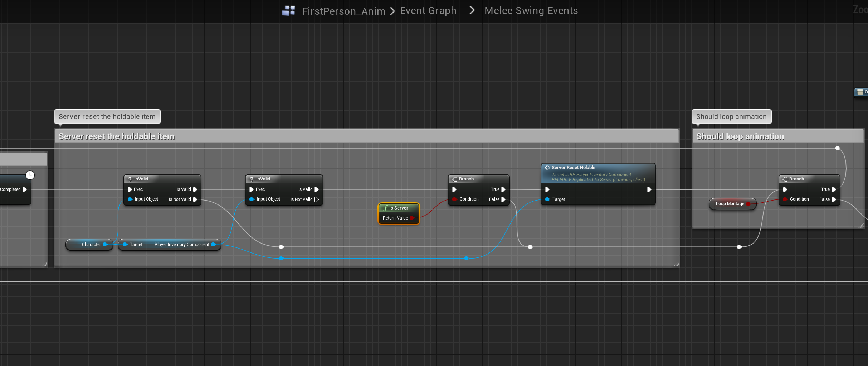Click the Player Inventory Component output pin
The image size is (868, 366).
pos(214,245)
